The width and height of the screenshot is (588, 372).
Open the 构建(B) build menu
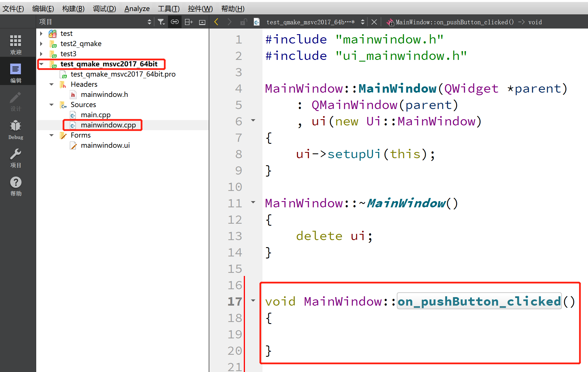click(73, 9)
